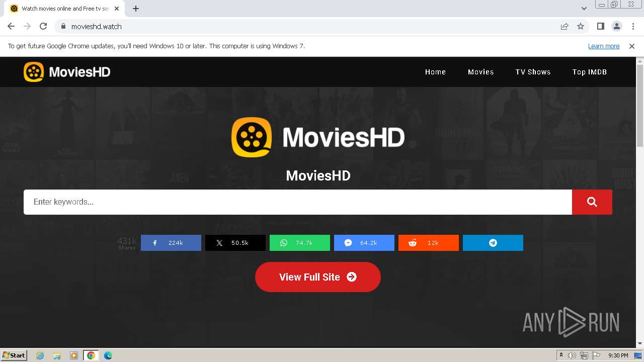Open Windows Media Player taskbar icon

coord(74,355)
